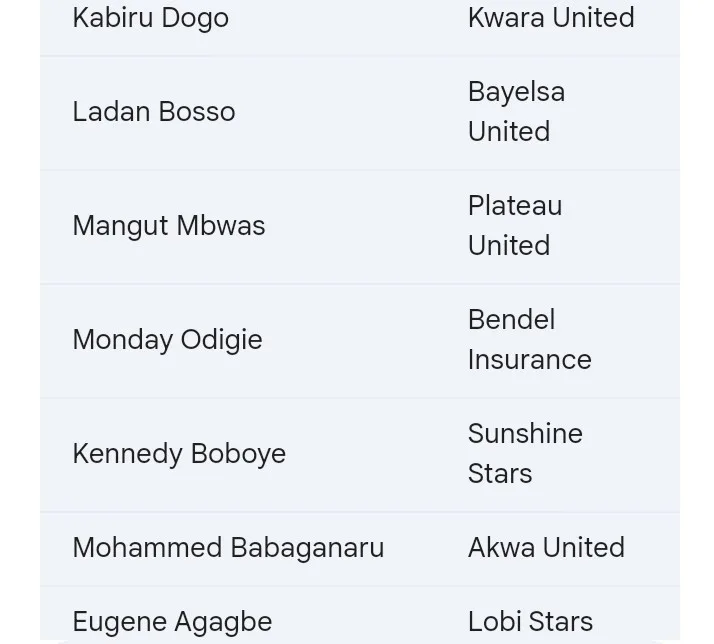Click the Ladan Bosso name cell
This screenshot has width=714, height=644.
(153, 112)
